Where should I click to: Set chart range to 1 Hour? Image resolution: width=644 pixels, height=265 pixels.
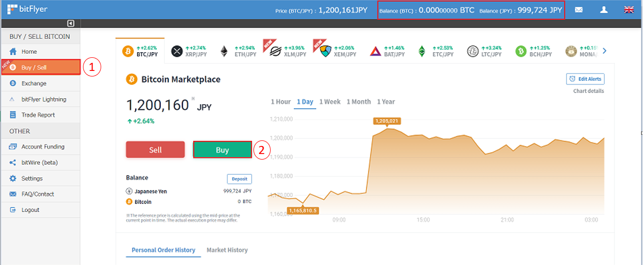(281, 102)
